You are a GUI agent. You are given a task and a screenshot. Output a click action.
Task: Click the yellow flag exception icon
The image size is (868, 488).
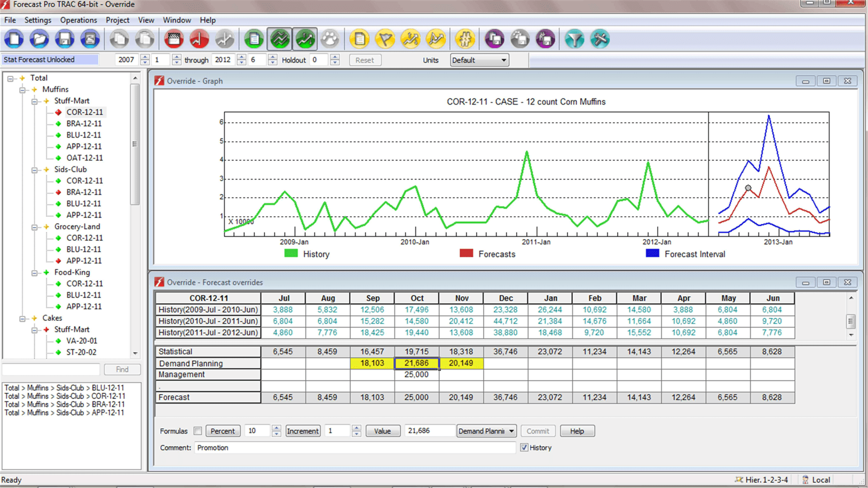pyautogui.click(x=385, y=39)
